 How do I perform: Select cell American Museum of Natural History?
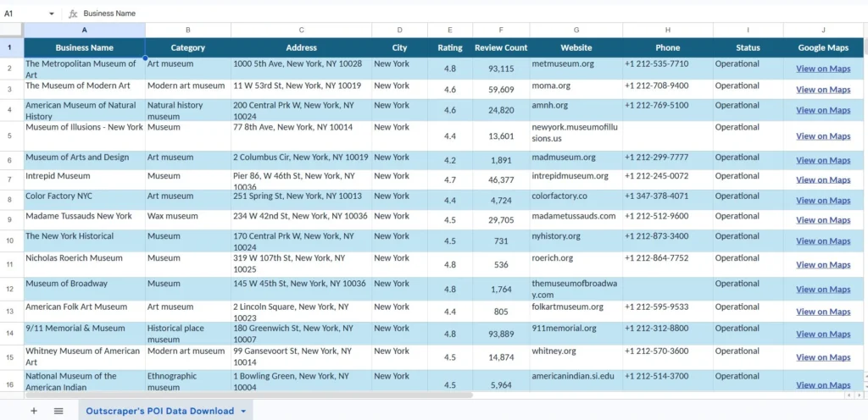(x=85, y=111)
